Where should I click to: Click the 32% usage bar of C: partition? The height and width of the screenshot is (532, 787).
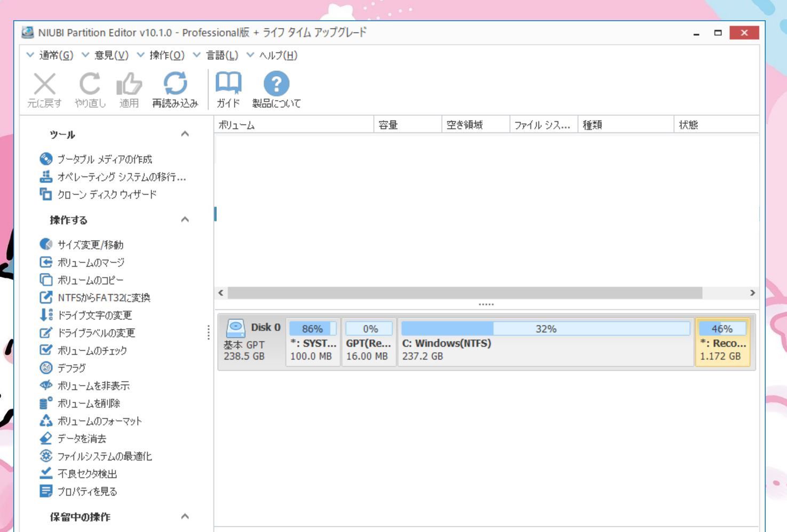546,329
